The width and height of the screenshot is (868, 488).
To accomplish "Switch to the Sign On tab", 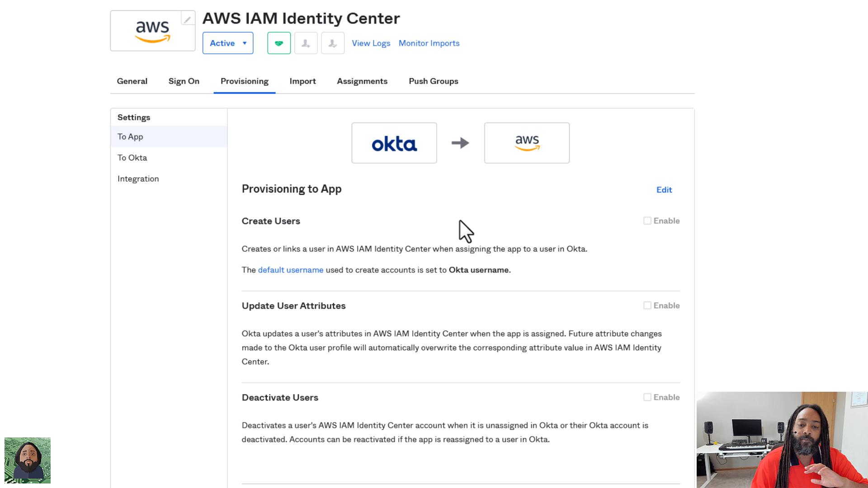I will (x=184, y=81).
